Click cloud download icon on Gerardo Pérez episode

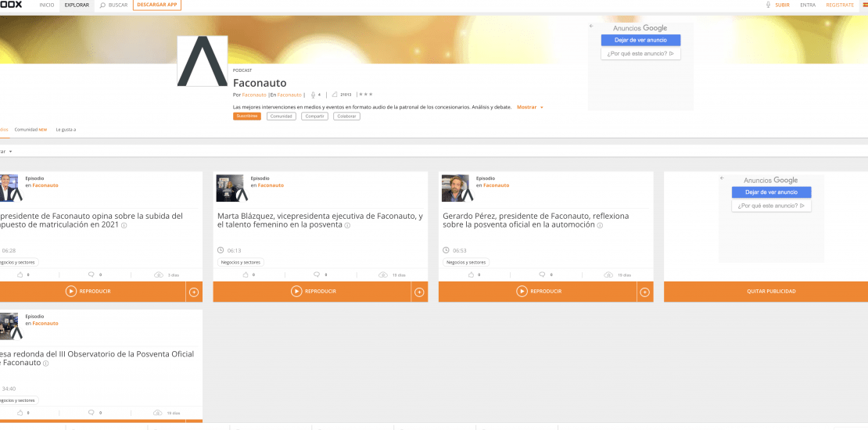click(x=608, y=275)
